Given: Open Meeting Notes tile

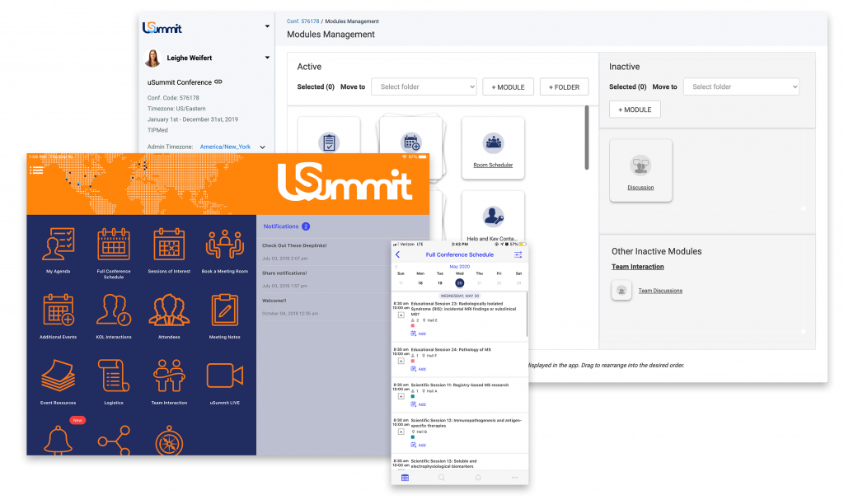Looking at the screenshot, I should [x=224, y=315].
